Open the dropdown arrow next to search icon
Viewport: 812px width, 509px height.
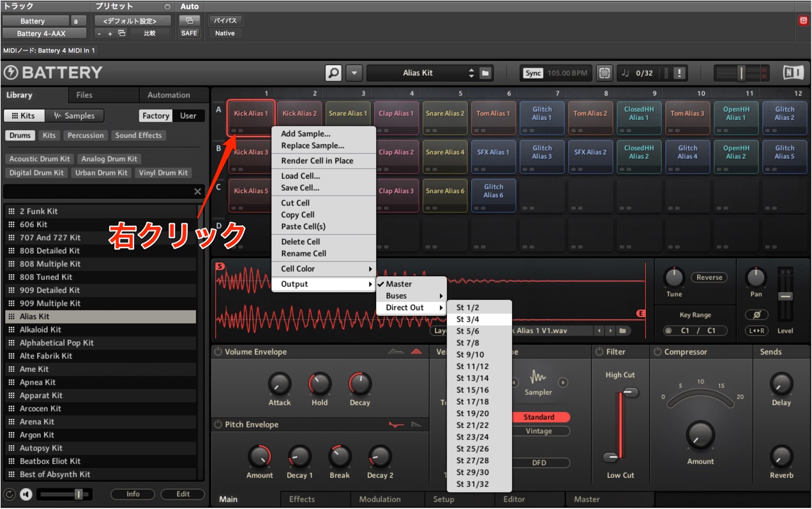(354, 73)
